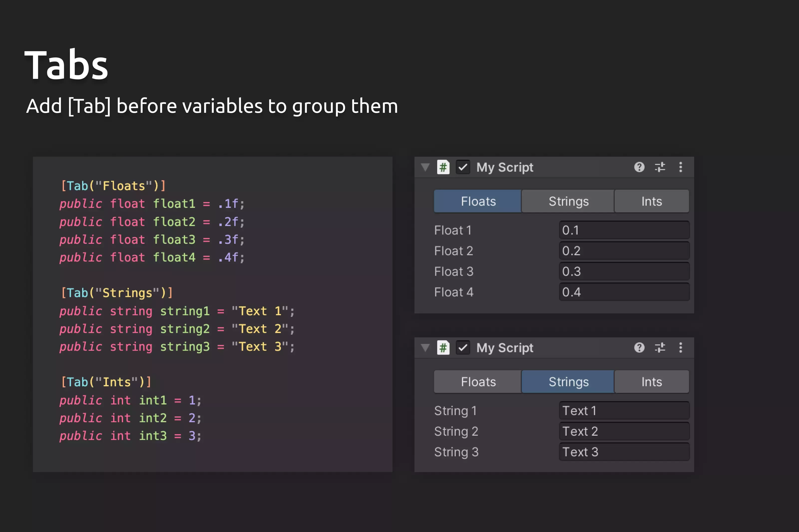The height and width of the screenshot is (532, 799).
Task: Click the String 2 text field
Action: pos(624,431)
